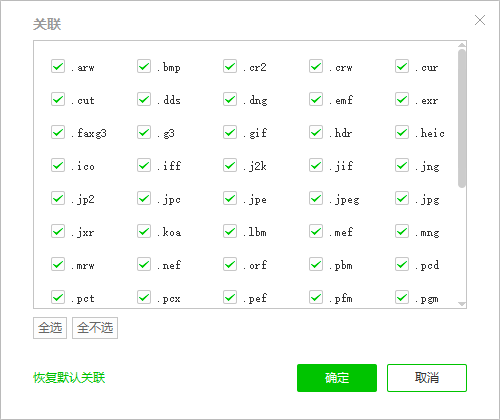The width and height of the screenshot is (500, 420).
Task: Disable the .gif file association
Action: coord(230,132)
